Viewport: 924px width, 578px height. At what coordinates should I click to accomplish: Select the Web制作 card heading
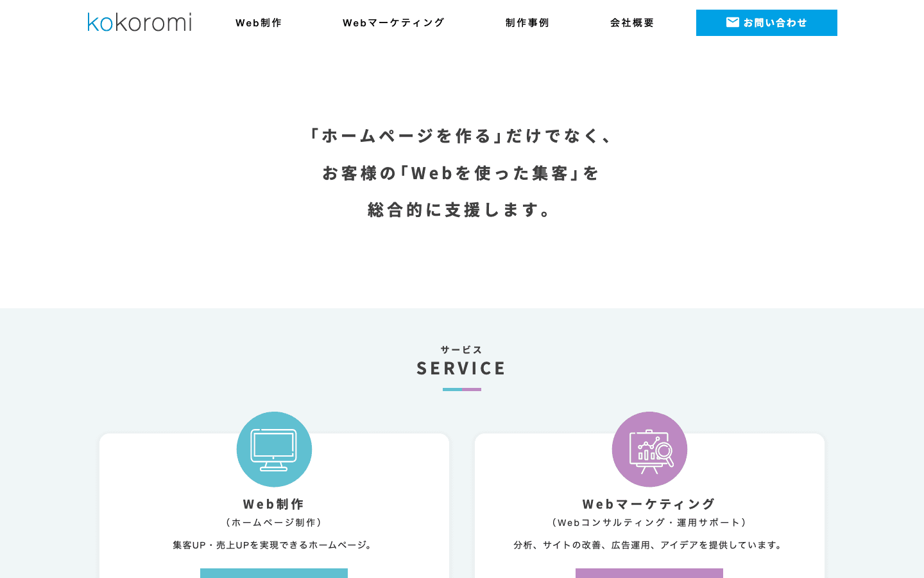(x=274, y=504)
